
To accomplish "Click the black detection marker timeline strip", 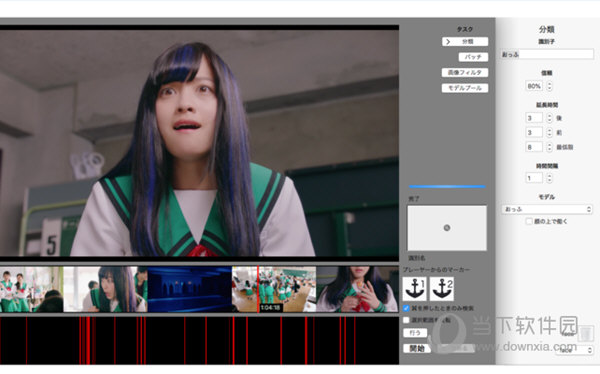I will coord(199,340).
